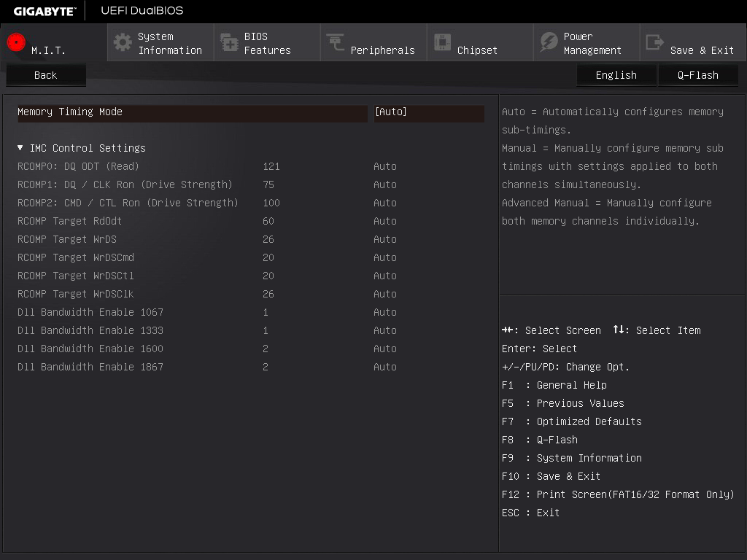The image size is (747, 560).
Task: Select RCOMP Target WrDSCmd label
Action: click(76, 257)
